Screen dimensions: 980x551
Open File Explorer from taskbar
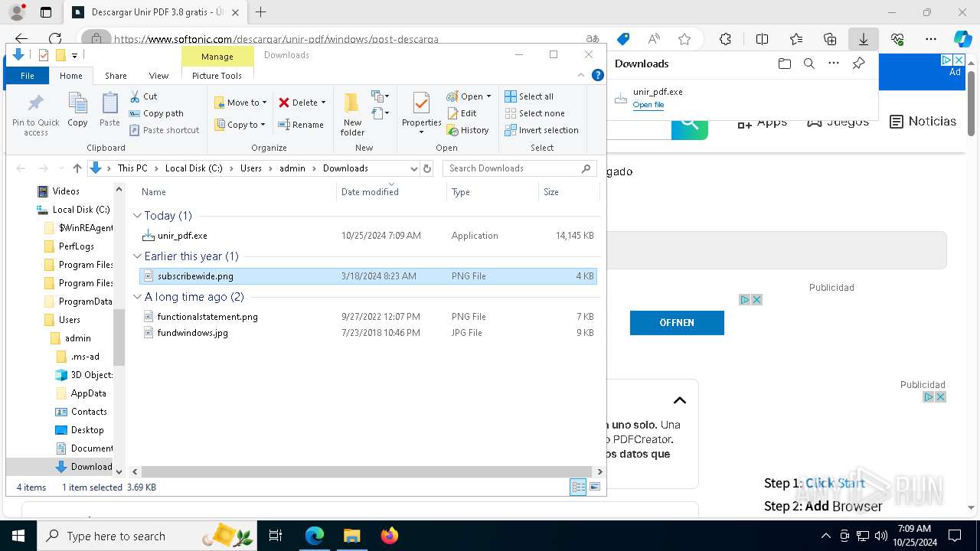pyautogui.click(x=351, y=536)
